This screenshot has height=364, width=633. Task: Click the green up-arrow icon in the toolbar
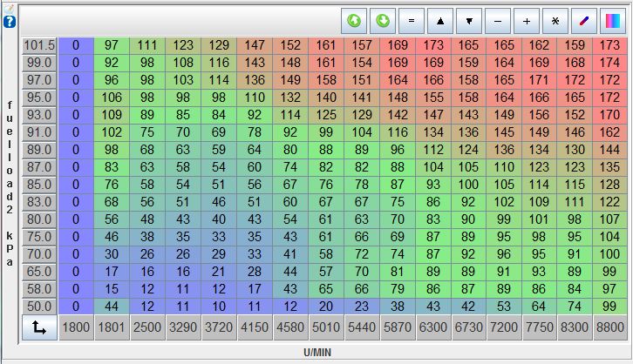point(355,20)
